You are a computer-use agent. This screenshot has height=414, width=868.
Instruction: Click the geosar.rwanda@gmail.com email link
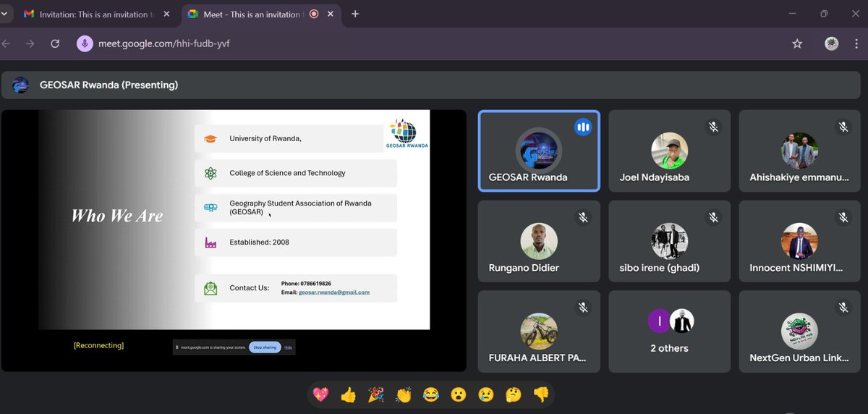[x=334, y=292]
